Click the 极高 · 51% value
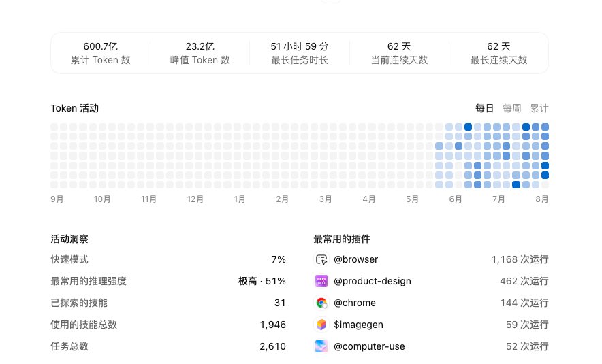This screenshot has width=602, height=364. point(262,281)
